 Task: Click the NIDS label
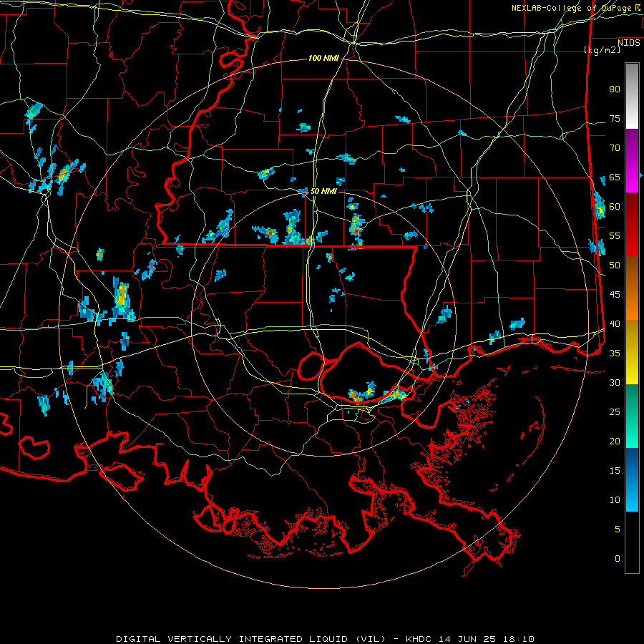628,42
